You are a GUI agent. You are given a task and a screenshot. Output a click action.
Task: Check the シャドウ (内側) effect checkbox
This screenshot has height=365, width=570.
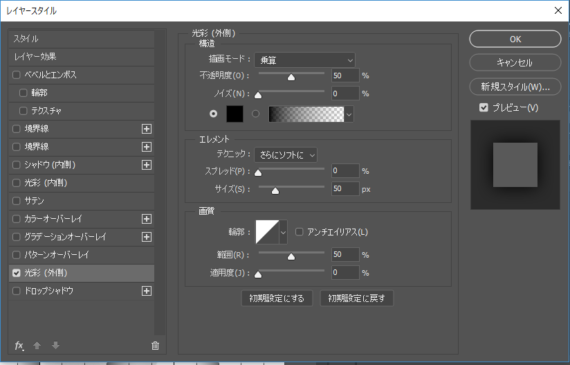[16, 165]
